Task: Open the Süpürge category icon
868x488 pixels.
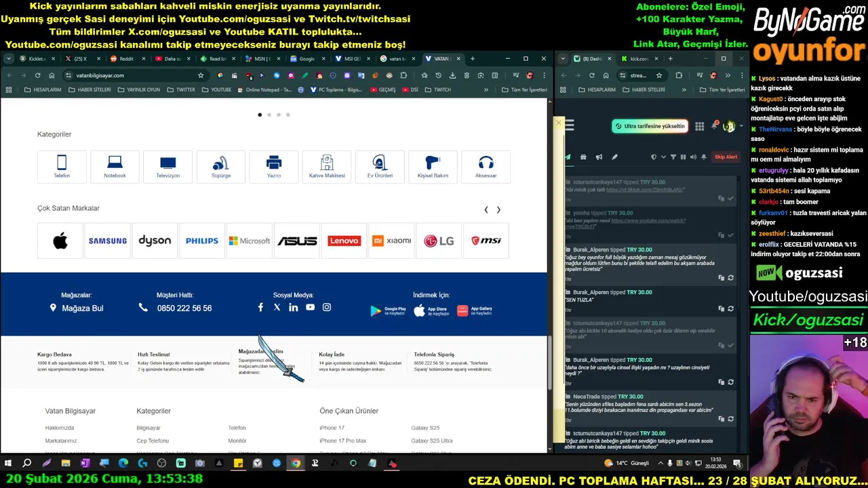Action: click(x=221, y=166)
